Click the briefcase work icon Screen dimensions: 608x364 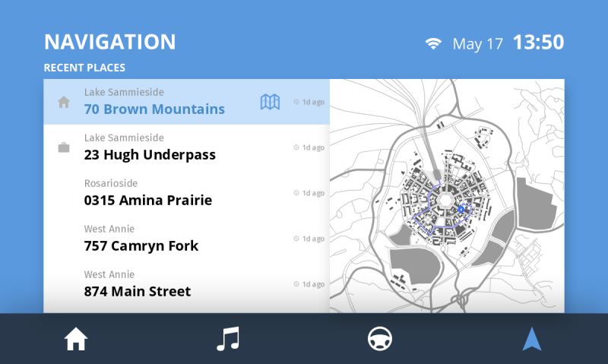click(64, 147)
